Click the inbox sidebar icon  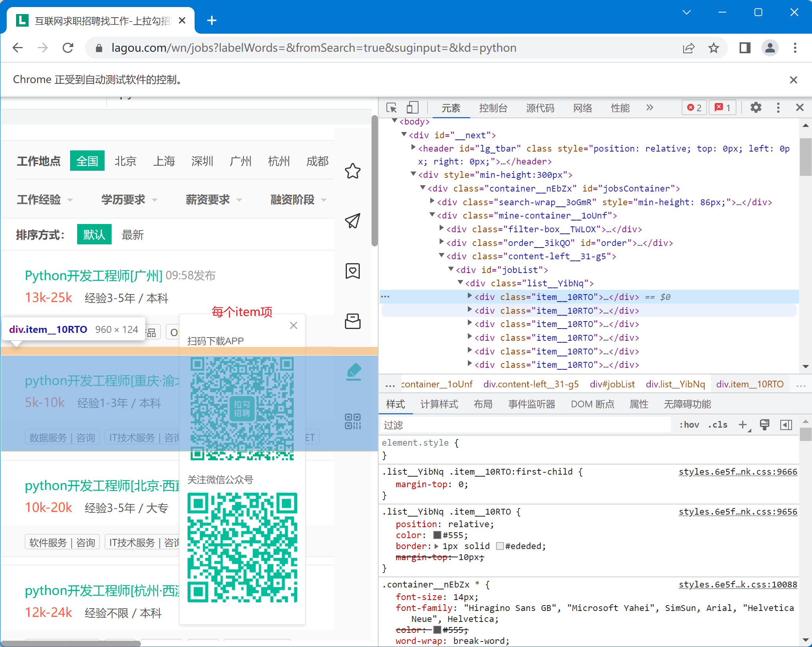pos(353,321)
